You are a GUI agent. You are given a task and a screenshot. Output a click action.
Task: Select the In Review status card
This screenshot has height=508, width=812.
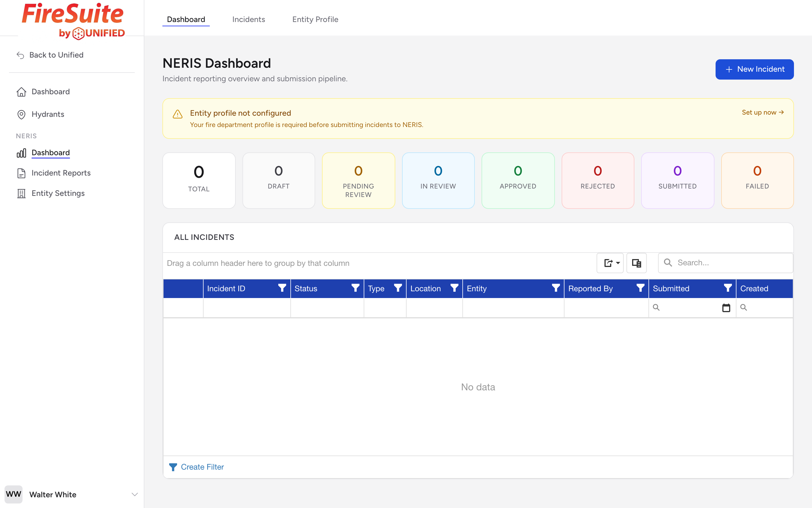[x=438, y=180]
